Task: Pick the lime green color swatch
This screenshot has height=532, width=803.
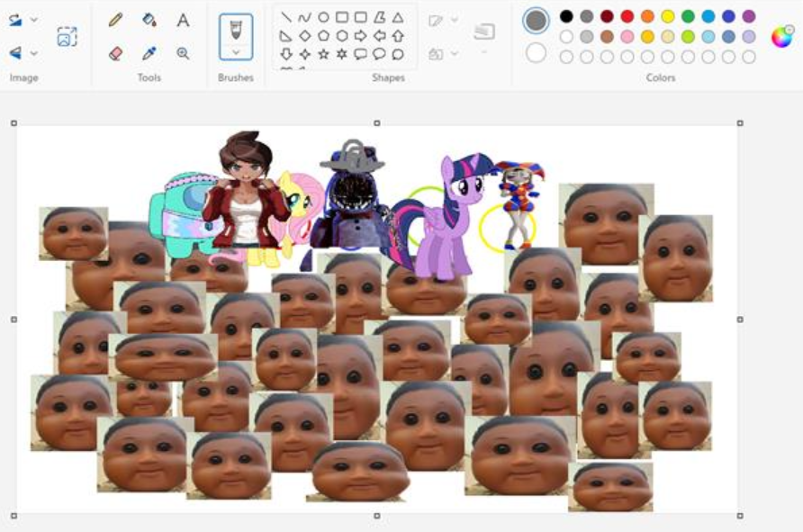Action: point(689,36)
